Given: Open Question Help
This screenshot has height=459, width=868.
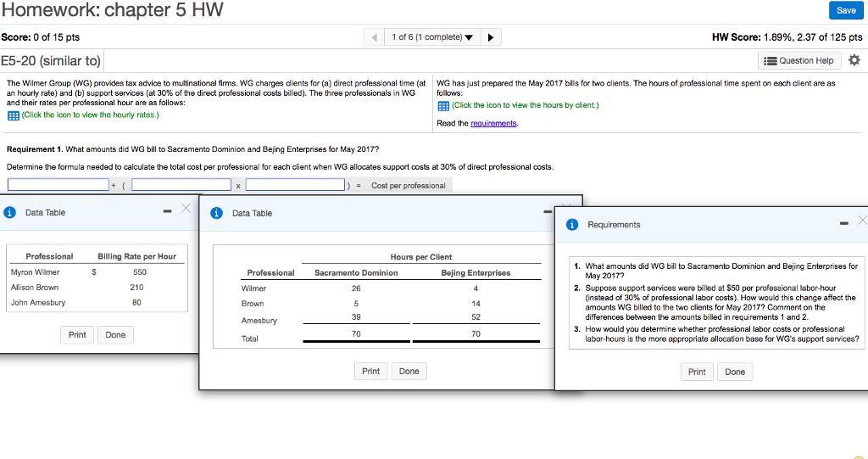Looking at the screenshot, I should (x=798, y=60).
